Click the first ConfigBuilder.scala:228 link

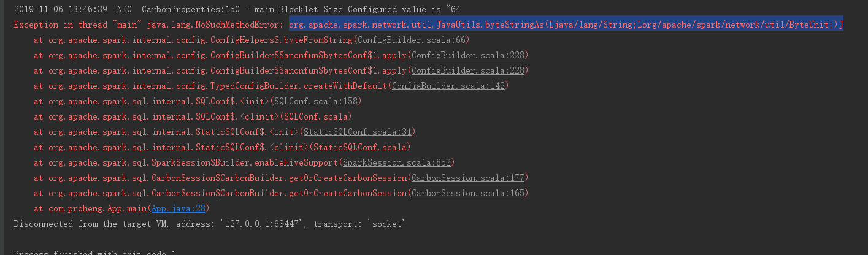pos(469,55)
